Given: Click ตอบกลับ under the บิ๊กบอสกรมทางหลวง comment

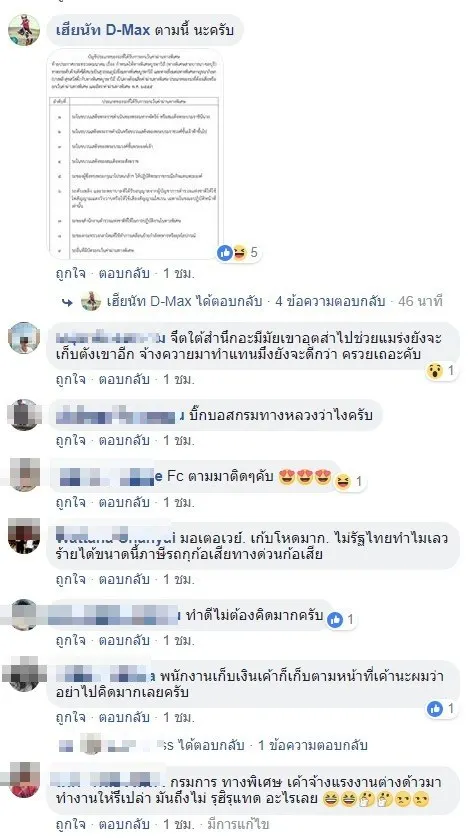Looking at the screenshot, I should [124, 441].
